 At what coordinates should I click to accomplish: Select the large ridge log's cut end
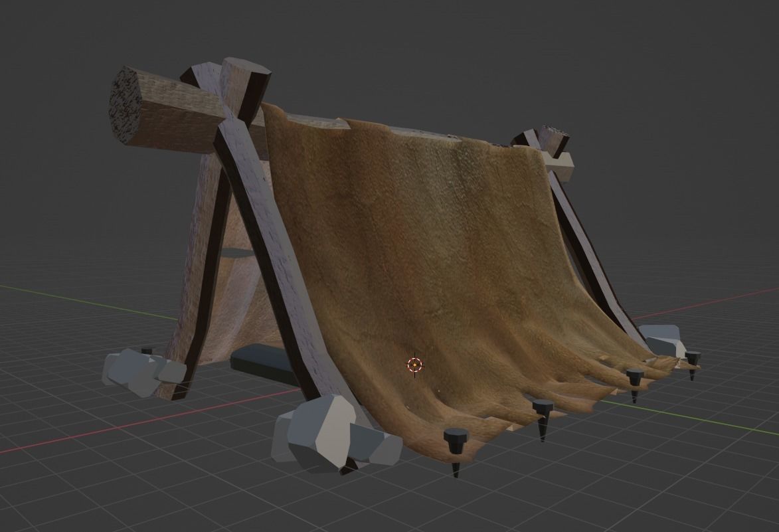click(x=126, y=105)
